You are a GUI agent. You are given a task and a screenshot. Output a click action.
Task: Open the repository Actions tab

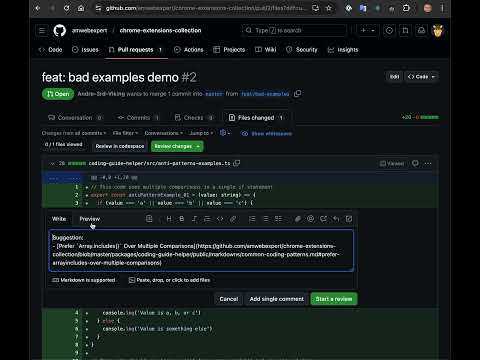pos(189,50)
